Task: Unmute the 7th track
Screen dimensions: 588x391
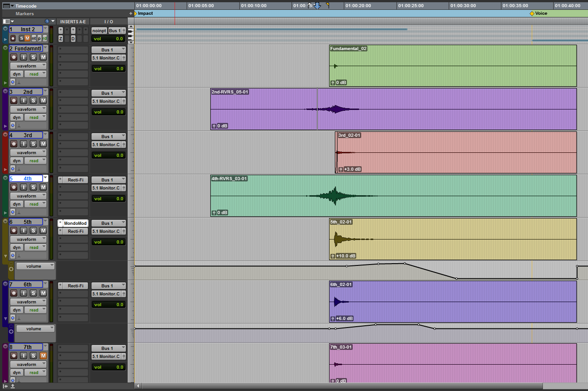Action: (x=43, y=356)
